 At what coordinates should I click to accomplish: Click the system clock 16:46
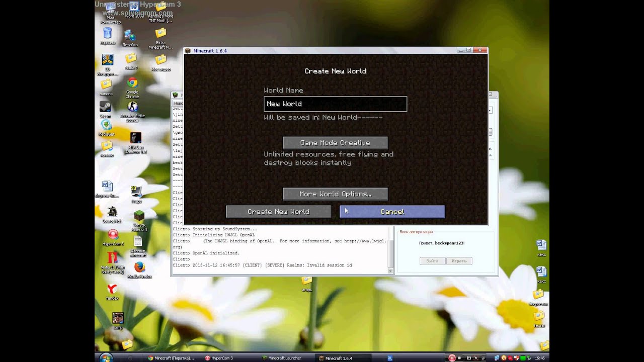(539, 358)
